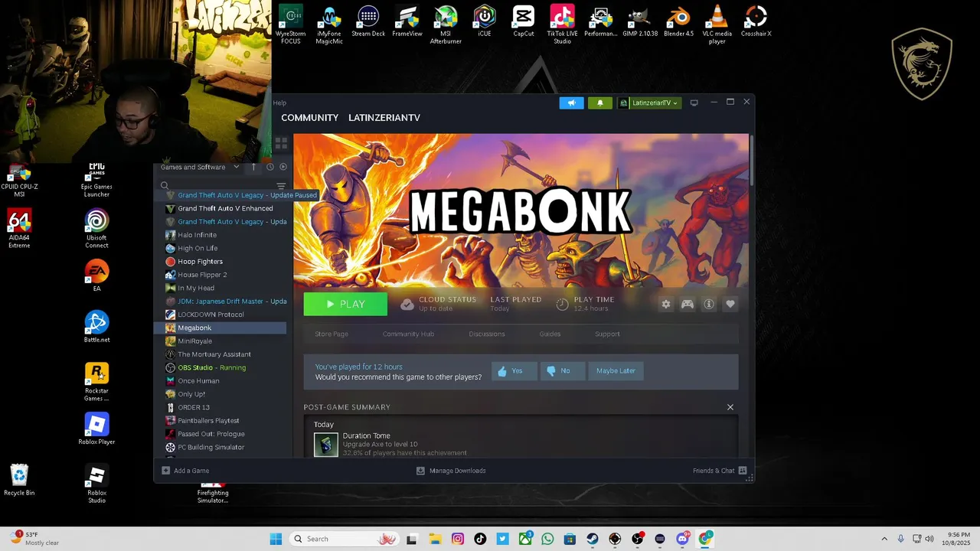Screen dimensions: 980x551
Task: Toggle the ready-to-play filter icon
Action: [x=283, y=167]
